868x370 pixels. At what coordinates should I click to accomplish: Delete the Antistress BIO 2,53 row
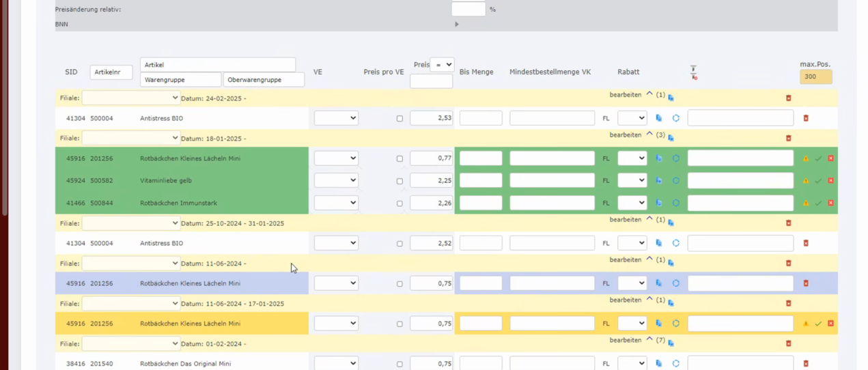click(806, 118)
